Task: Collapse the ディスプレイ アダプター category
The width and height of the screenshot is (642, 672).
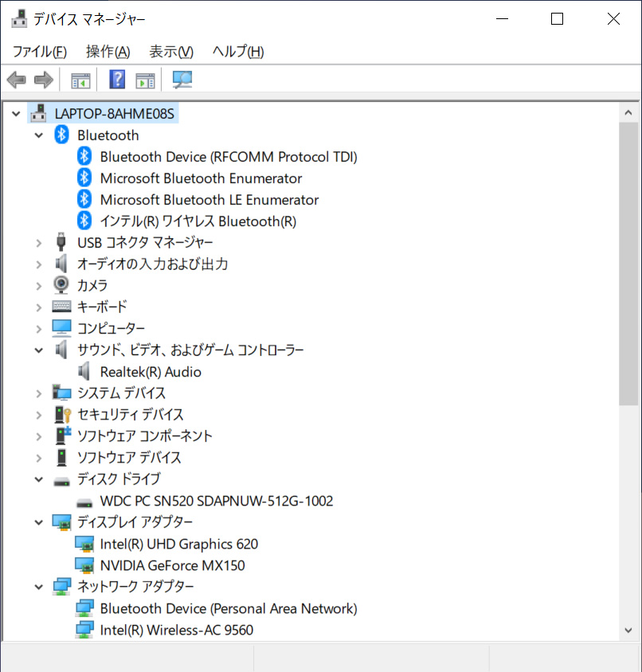Action: tap(38, 522)
